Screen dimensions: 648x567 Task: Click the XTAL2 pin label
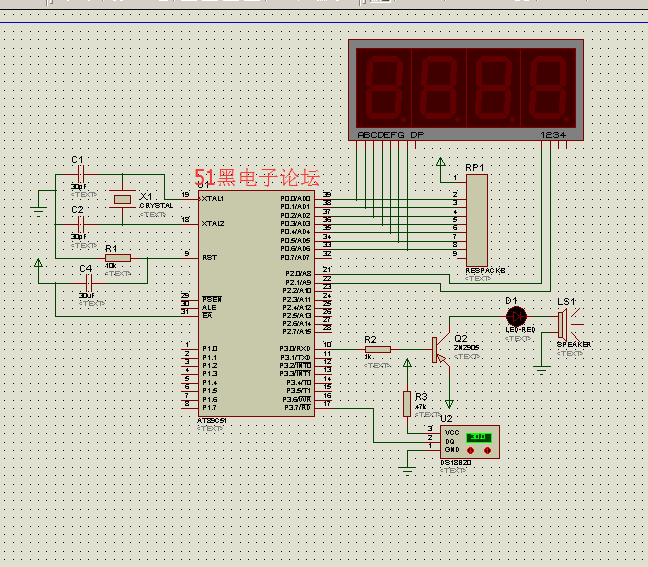pyautogui.click(x=213, y=224)
